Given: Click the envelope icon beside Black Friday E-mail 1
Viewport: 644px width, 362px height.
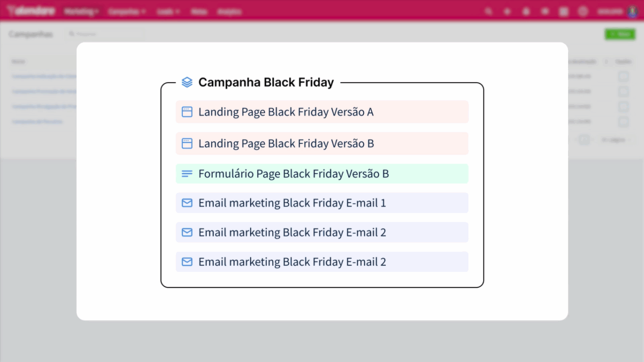Looking at the screenshot, I should tap(187, 203).
